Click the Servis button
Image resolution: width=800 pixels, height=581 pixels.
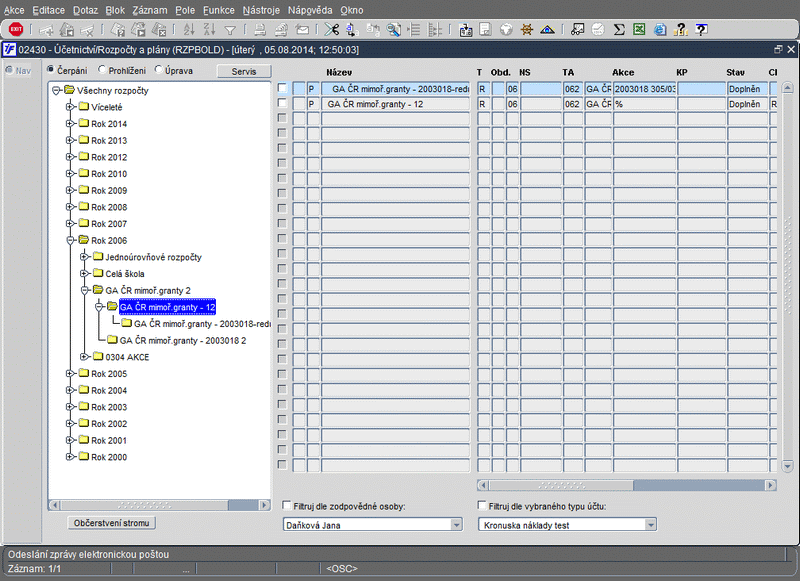click(x=244, y=71)
